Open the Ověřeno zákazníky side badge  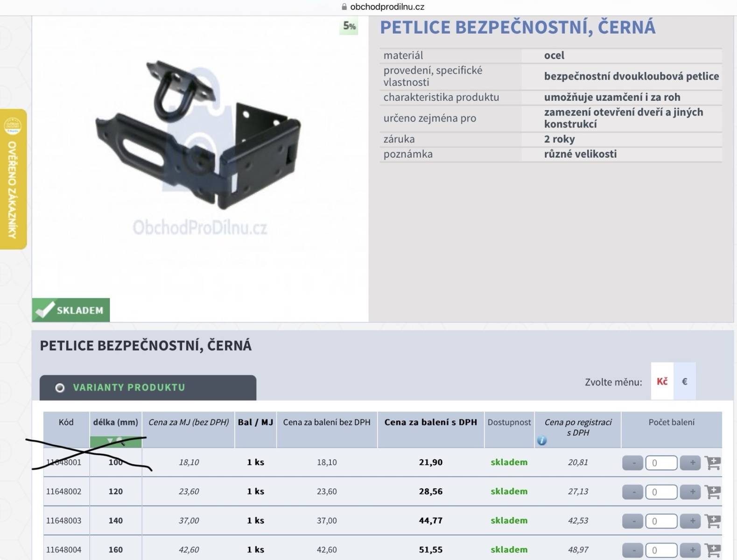coord(13,179)
